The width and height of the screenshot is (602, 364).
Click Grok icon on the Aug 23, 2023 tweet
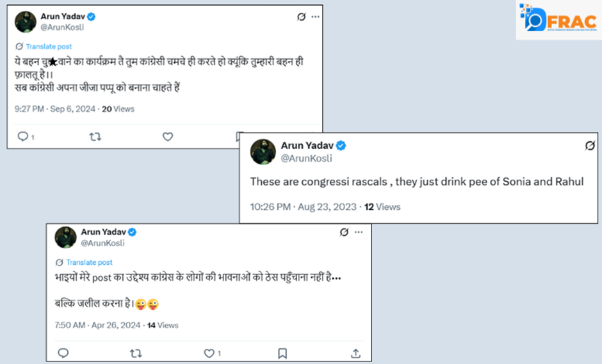(590, 146)
